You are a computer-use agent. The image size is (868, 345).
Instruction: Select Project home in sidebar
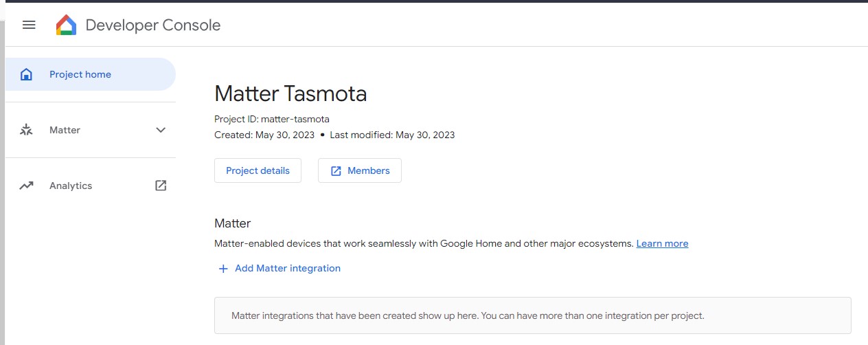90,74
